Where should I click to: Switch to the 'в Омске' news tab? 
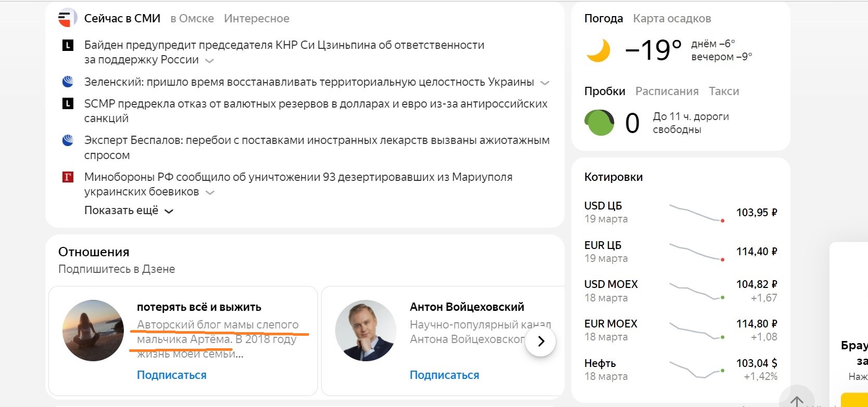coord(192,19)
